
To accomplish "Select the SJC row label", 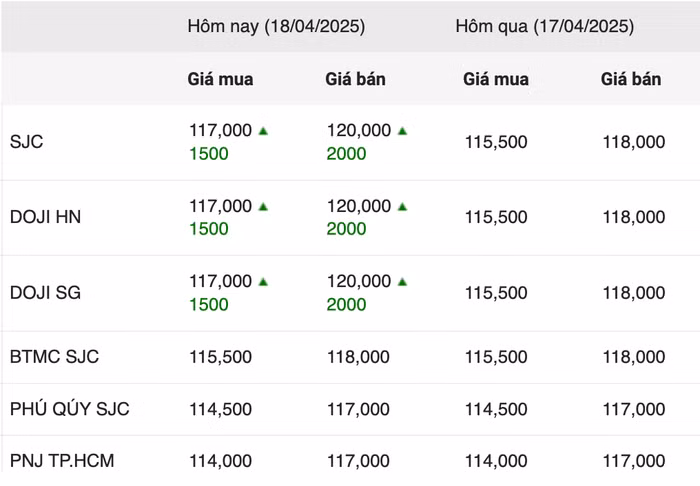I will pos(27,142).
